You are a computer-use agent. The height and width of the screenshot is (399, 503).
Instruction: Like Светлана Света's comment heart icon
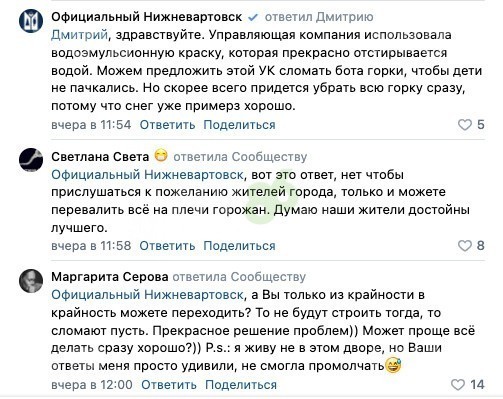(x=465, y=246)
